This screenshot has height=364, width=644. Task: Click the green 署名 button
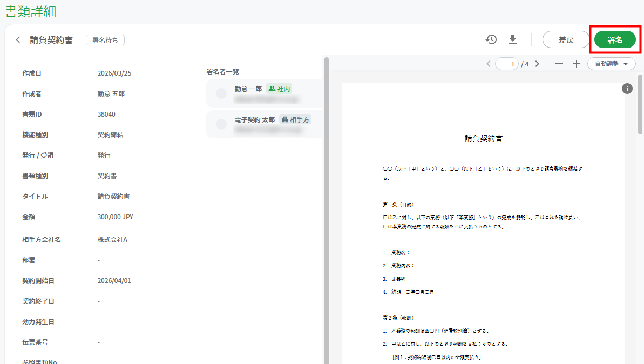[x=615, y=40]
